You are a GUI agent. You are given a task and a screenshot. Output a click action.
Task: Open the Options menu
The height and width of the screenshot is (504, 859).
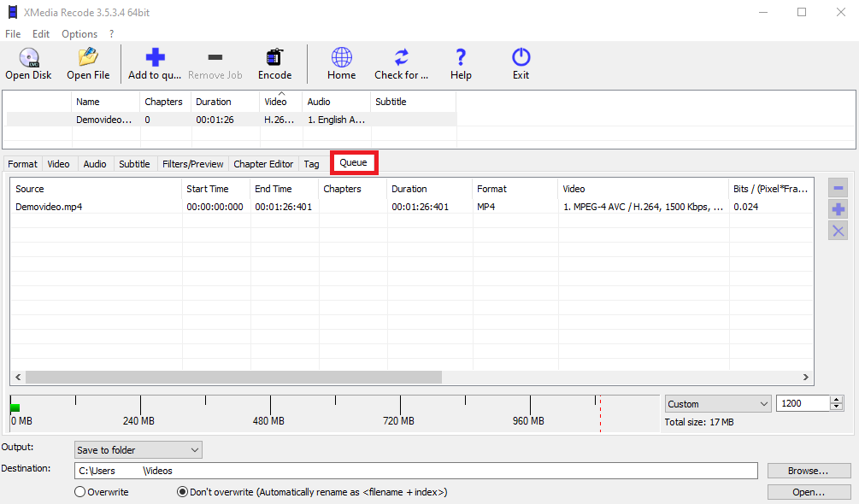pyautogui.click(x=79, y=34)
